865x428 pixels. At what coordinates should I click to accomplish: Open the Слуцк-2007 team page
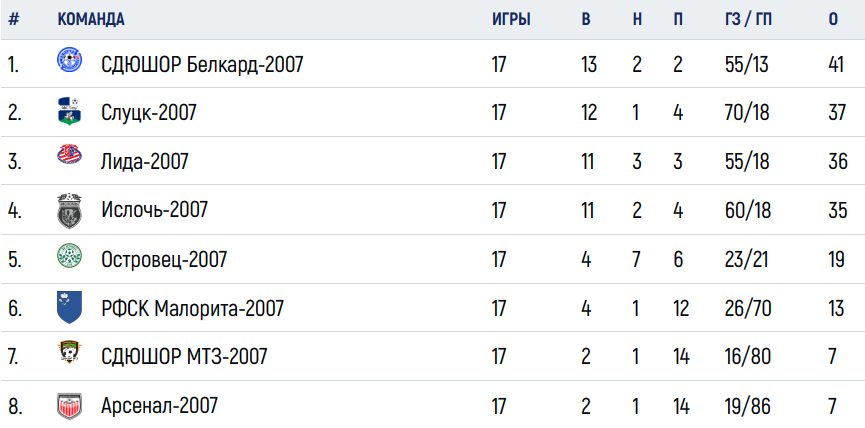coord(149,113)
